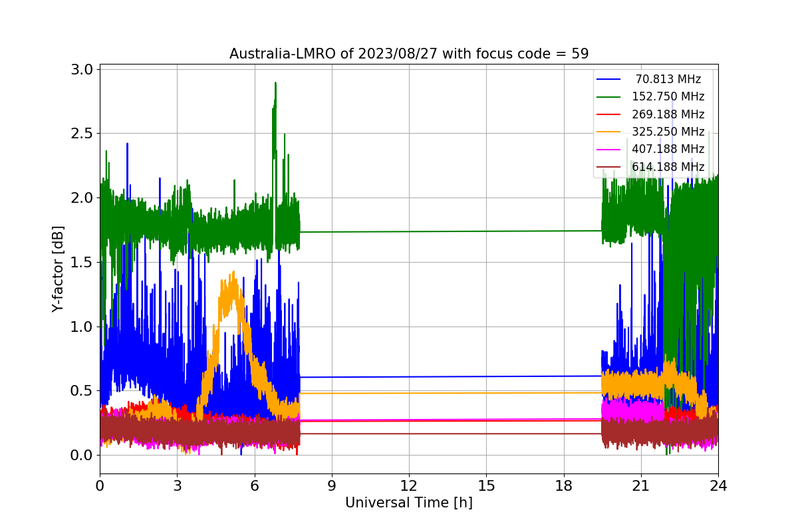
Task: Click the x-axis tick label 3
Action: pos(177,486)
